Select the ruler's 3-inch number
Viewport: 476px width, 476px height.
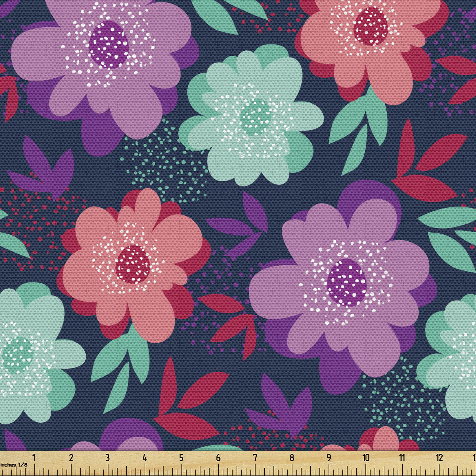108,458
